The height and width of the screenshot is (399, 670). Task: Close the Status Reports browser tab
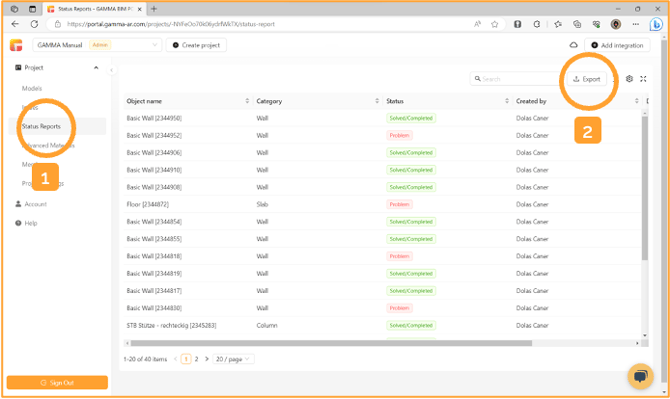(x=139, y=9)
